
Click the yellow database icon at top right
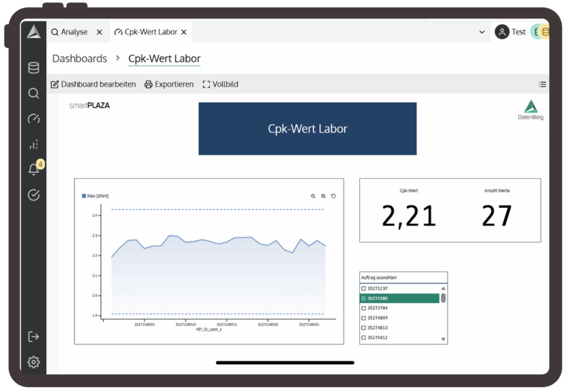click(x=545, y=32)
